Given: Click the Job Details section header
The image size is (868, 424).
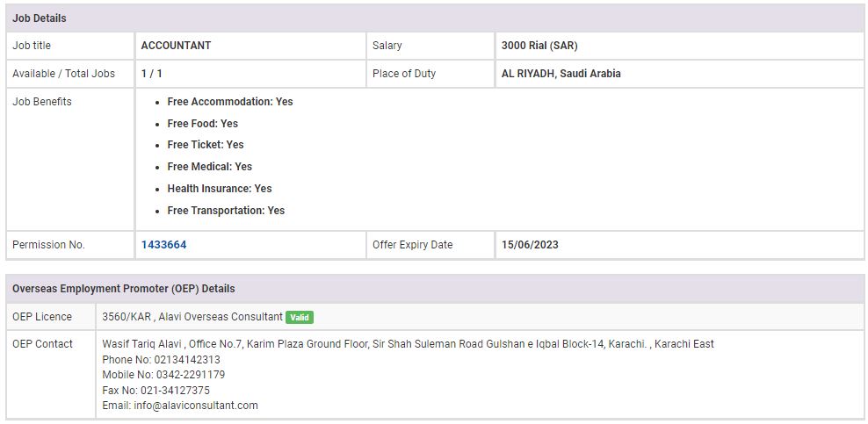Looking at the screenshot, I should click(40, 18).
